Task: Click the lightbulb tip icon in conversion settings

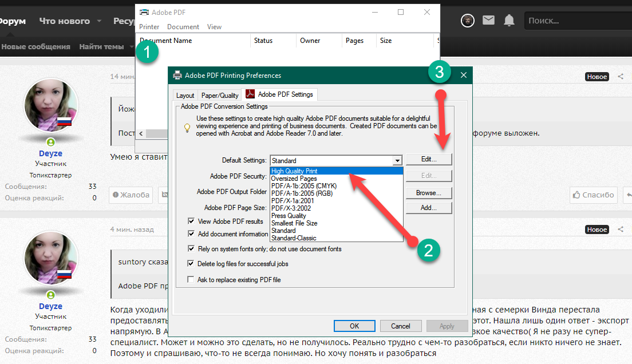Action: point(187,128)
